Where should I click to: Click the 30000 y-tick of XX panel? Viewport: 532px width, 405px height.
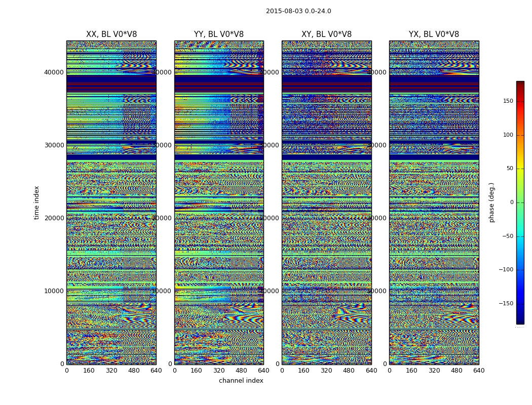(x=54, y=145)
